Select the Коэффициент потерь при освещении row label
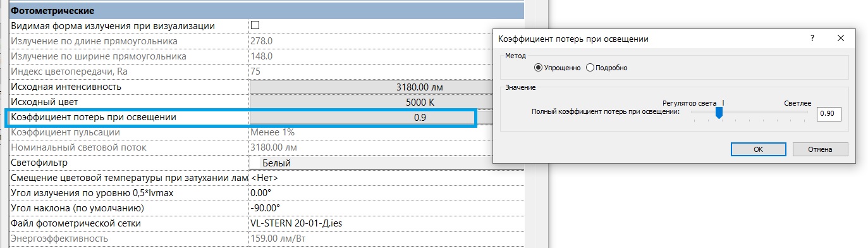 coord(94,118)
